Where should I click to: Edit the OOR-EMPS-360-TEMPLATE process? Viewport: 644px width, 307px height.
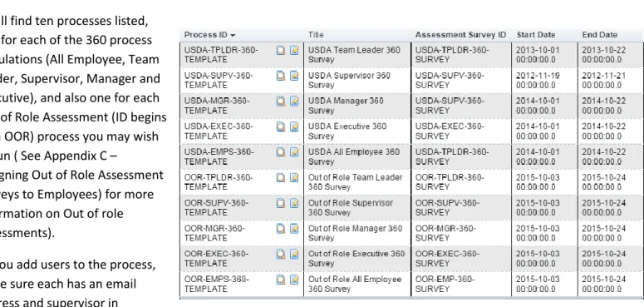pyautogui.click(x=294, y=280)
